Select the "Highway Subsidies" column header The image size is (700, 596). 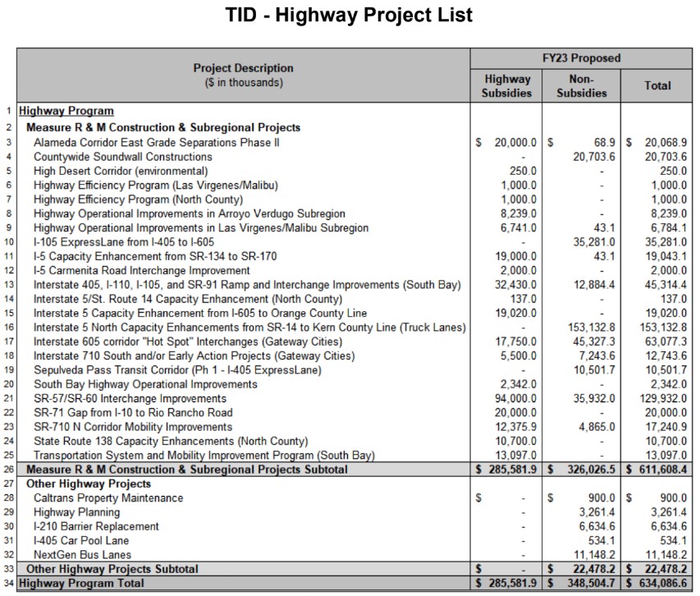[x=507, y=85]
